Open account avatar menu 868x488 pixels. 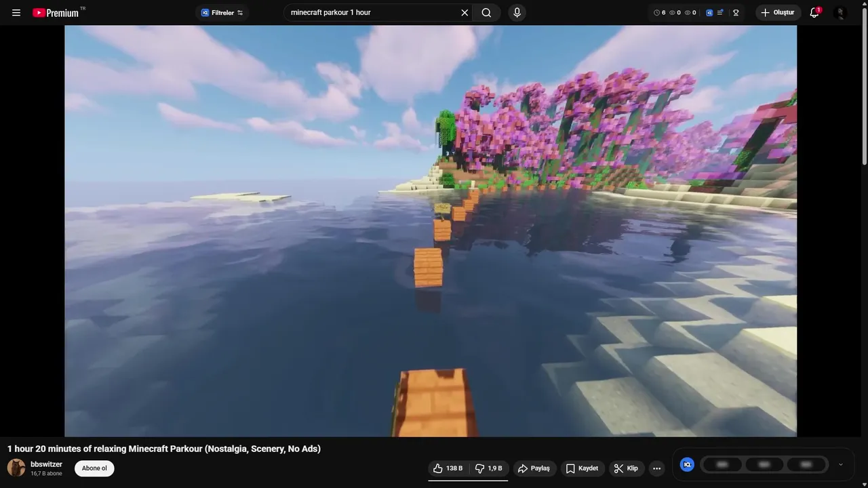(840, 13)
